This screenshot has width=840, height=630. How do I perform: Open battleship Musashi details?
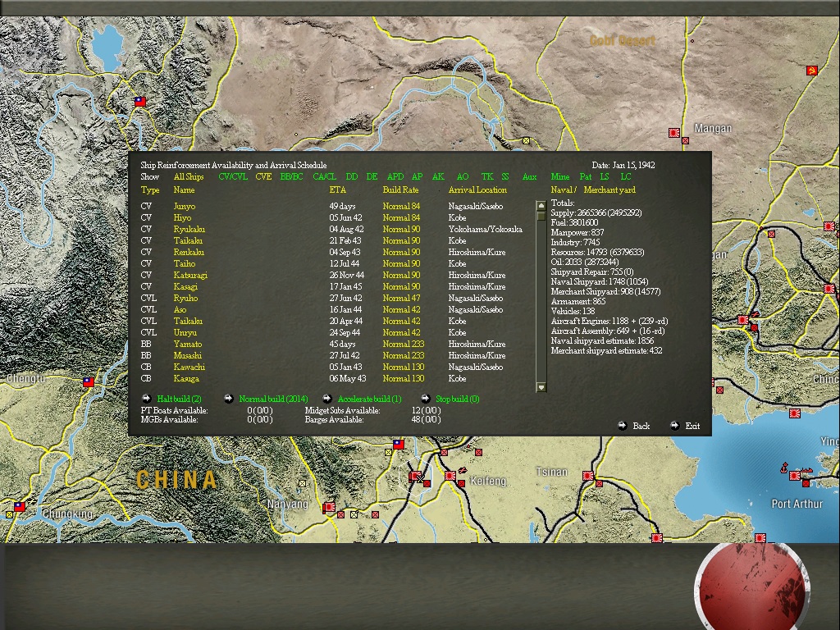click(x=188, y=355)
